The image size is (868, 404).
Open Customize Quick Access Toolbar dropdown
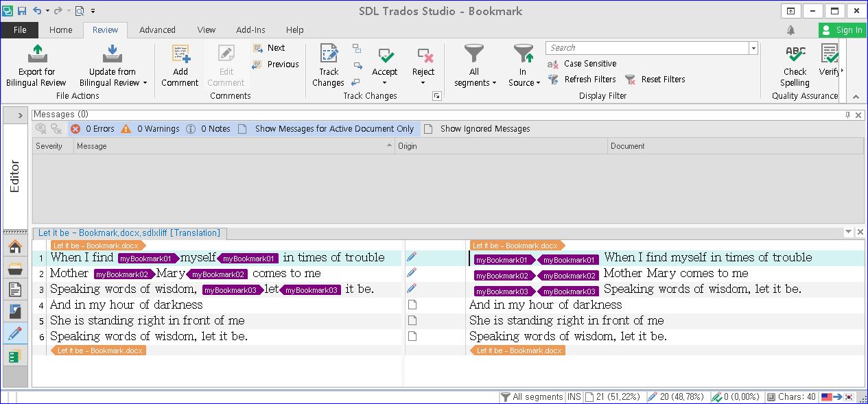click(x=93, y=11)
